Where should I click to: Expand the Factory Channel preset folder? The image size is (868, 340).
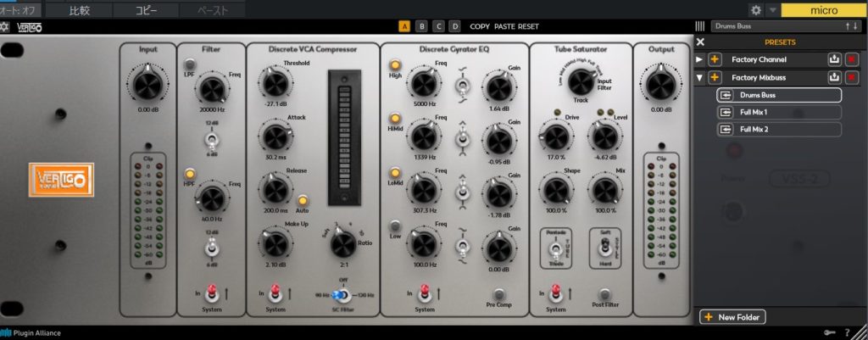click(x=699, y=60)
